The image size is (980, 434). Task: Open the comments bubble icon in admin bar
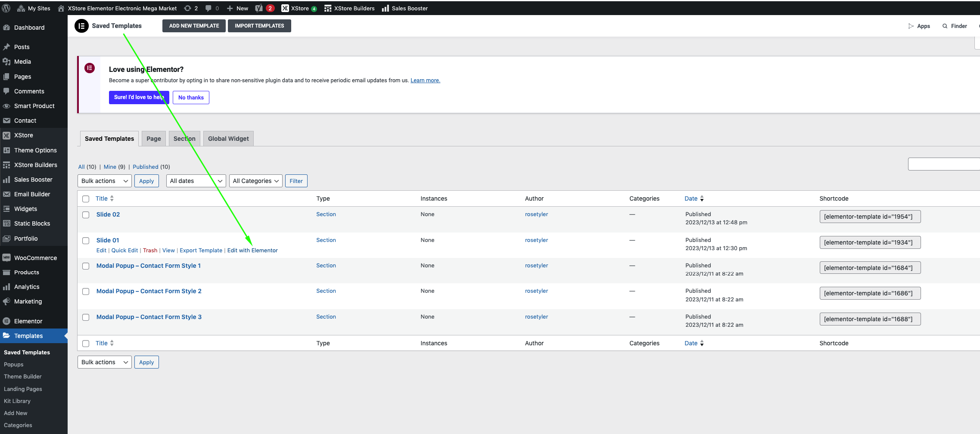click(208, 8)
